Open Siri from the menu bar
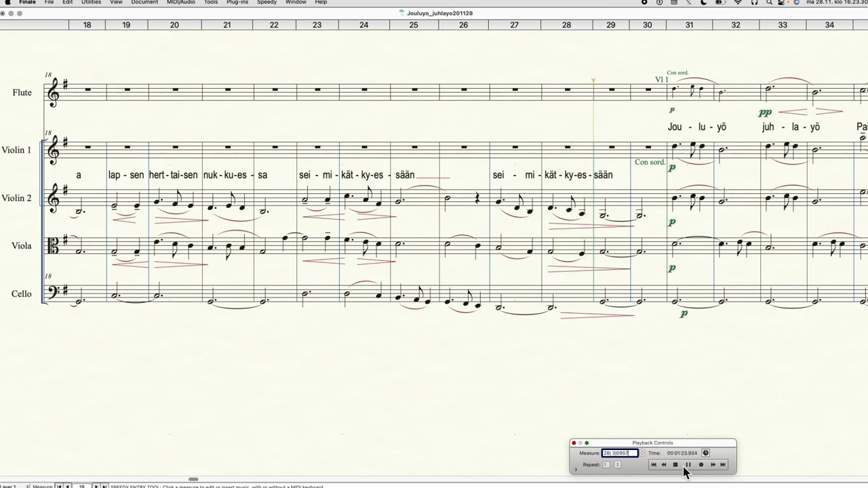Screen dimensions: 868x488 coord(797,3)
